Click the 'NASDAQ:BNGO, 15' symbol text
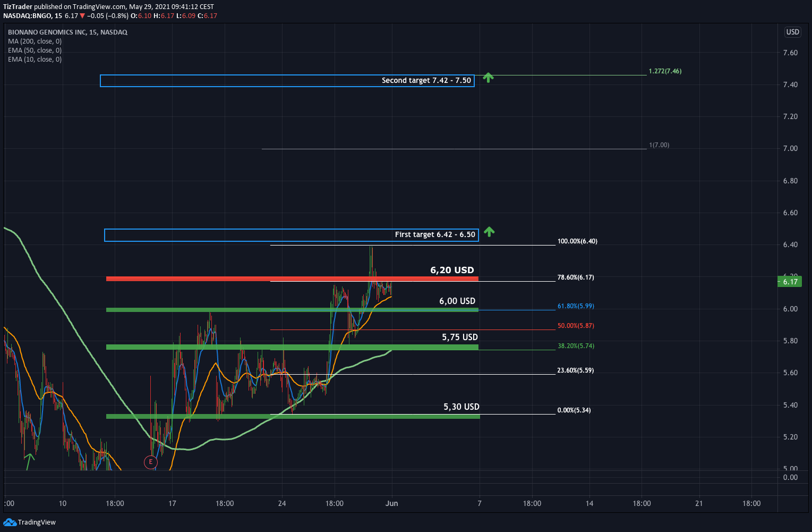Viewport: 812px width, 532px height. (x=32, y=16)
